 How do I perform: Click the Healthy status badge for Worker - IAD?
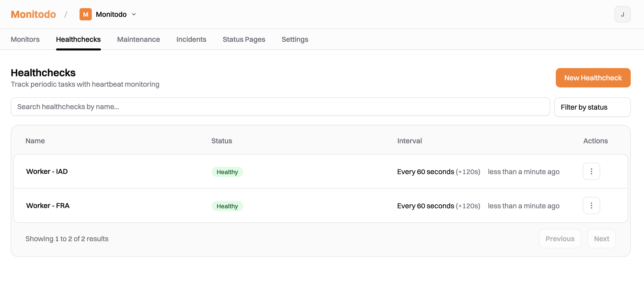click(227, 172)
